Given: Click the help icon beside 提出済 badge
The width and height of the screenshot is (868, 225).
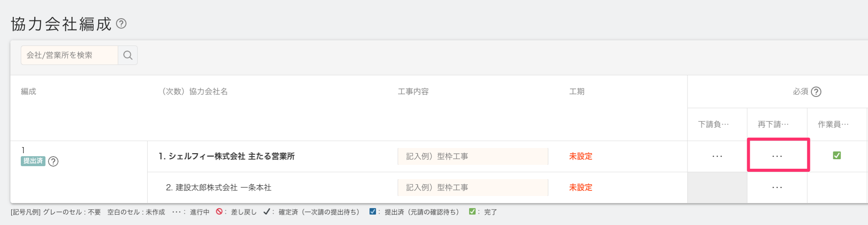Looking at the screenshot, I should (53, 161).
